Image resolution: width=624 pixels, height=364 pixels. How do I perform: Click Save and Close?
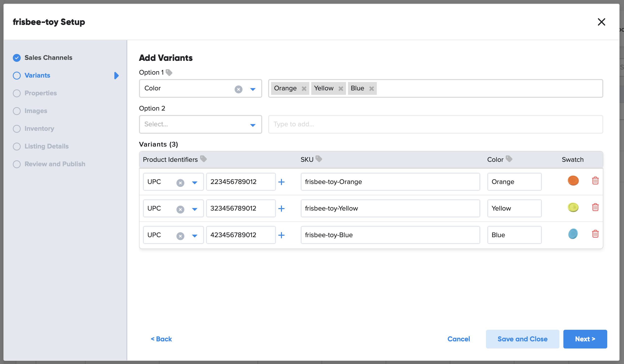point(522,339)
